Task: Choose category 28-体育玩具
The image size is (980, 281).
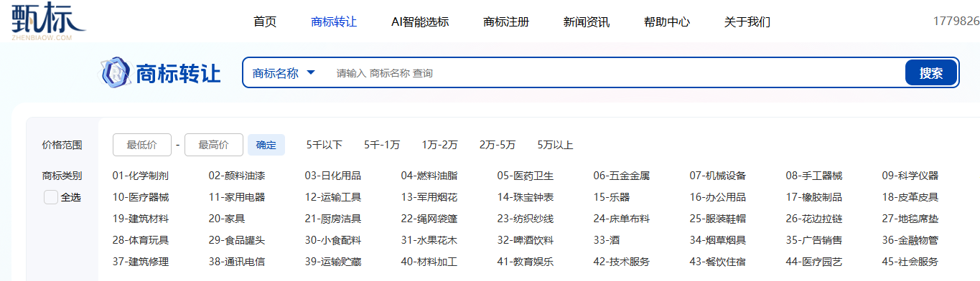Action: (x=141, y=240)
